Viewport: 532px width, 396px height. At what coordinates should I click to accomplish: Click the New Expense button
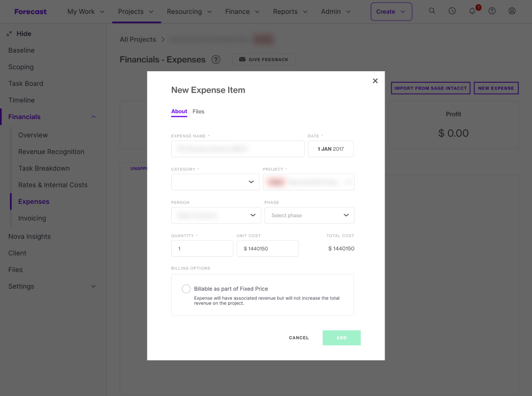pos(496,88)
